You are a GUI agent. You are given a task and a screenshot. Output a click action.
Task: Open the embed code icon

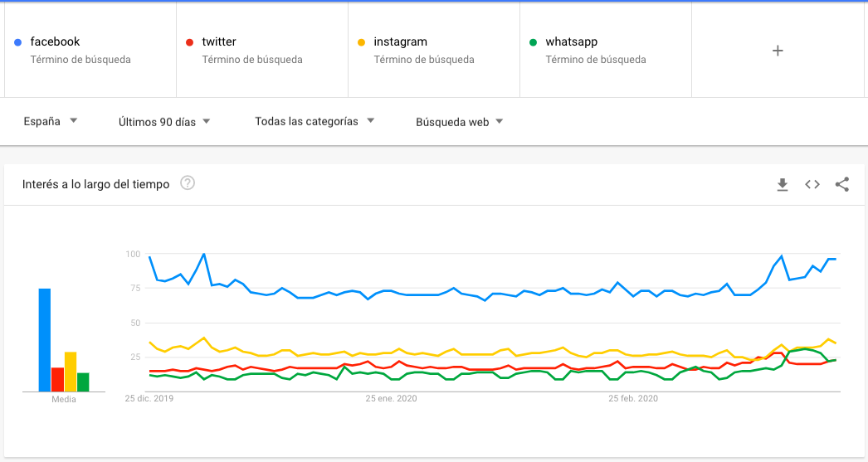[x=812, y=184]
